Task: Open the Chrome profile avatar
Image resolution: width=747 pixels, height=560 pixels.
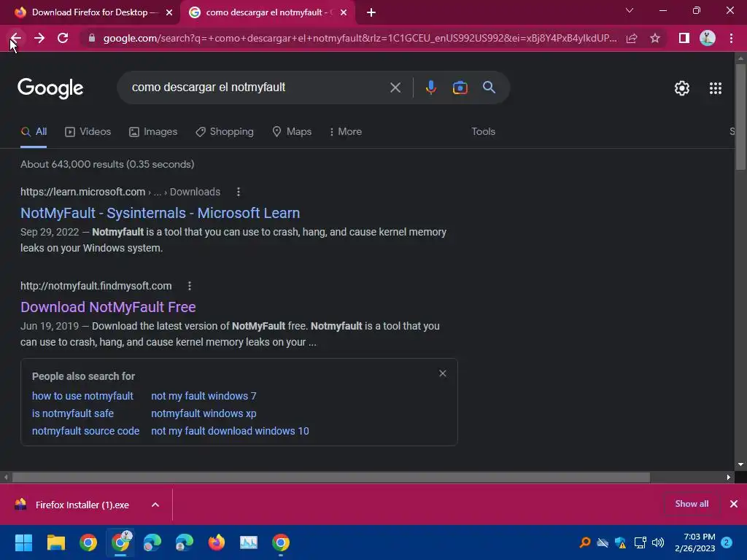Action: coord(708,38)
